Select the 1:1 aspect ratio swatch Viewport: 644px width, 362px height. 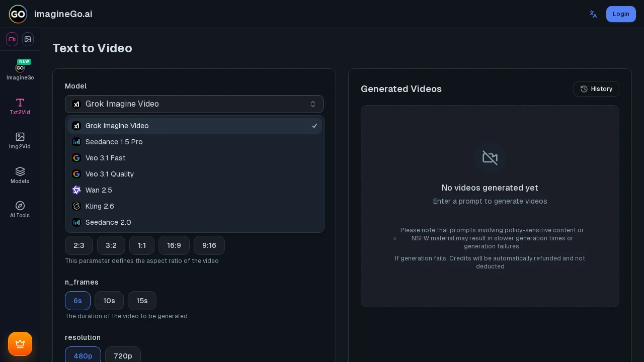click(142, 245)
